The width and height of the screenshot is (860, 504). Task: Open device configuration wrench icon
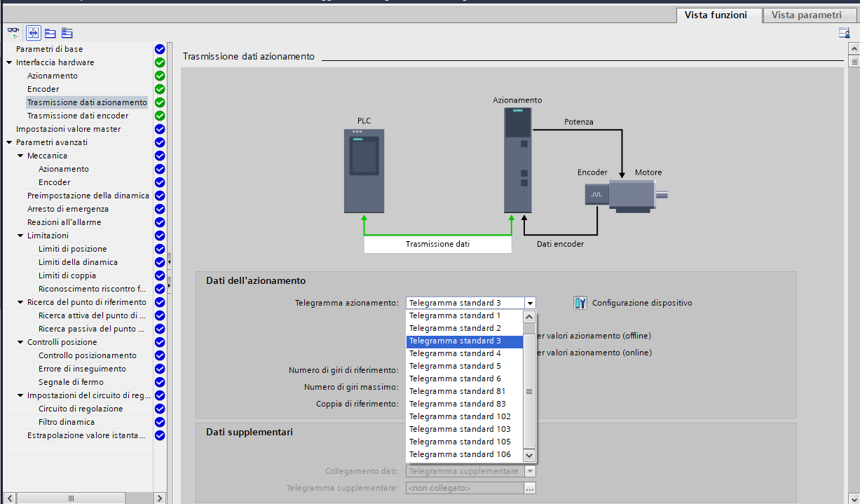(580, 303)
